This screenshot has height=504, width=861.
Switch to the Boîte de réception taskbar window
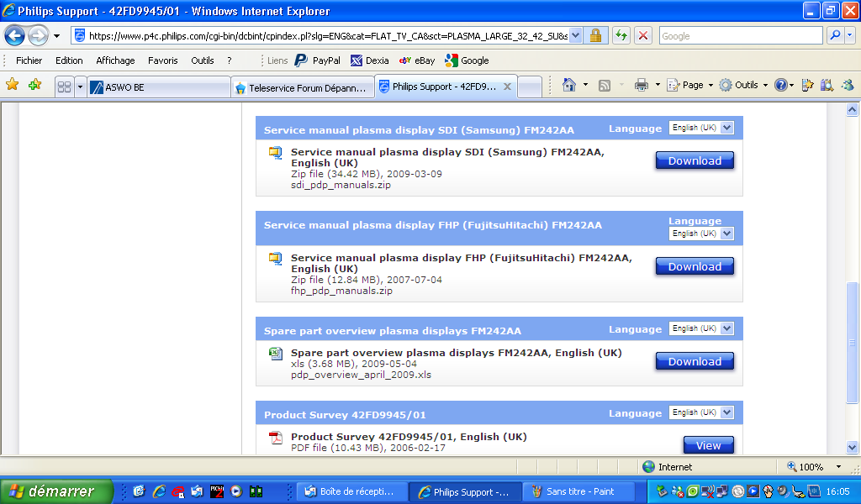point(352,492)
